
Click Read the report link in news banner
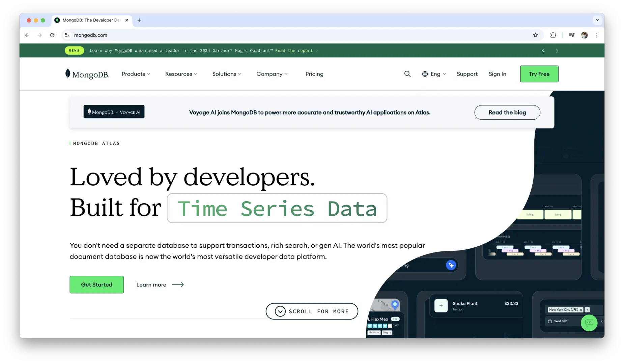click(296, 51)
